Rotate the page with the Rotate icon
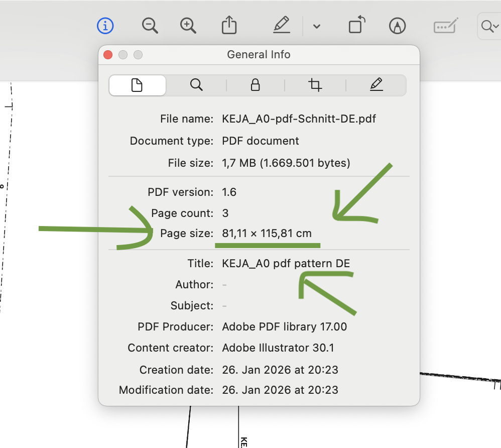 pyautogui.click(x=356, y=26)
